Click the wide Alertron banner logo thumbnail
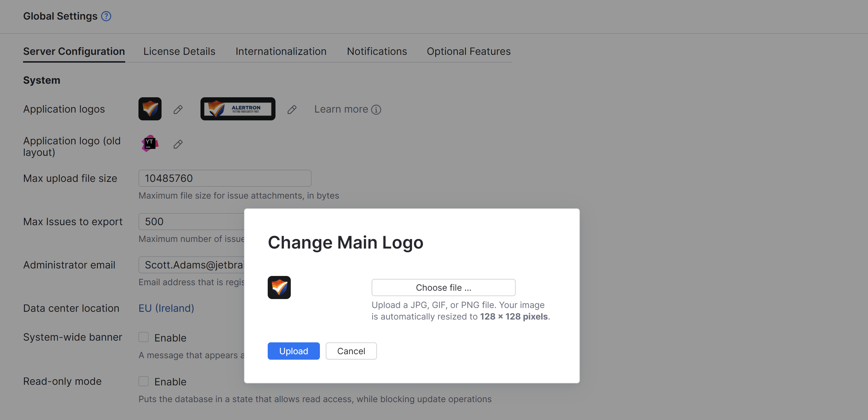 (238, 109)
